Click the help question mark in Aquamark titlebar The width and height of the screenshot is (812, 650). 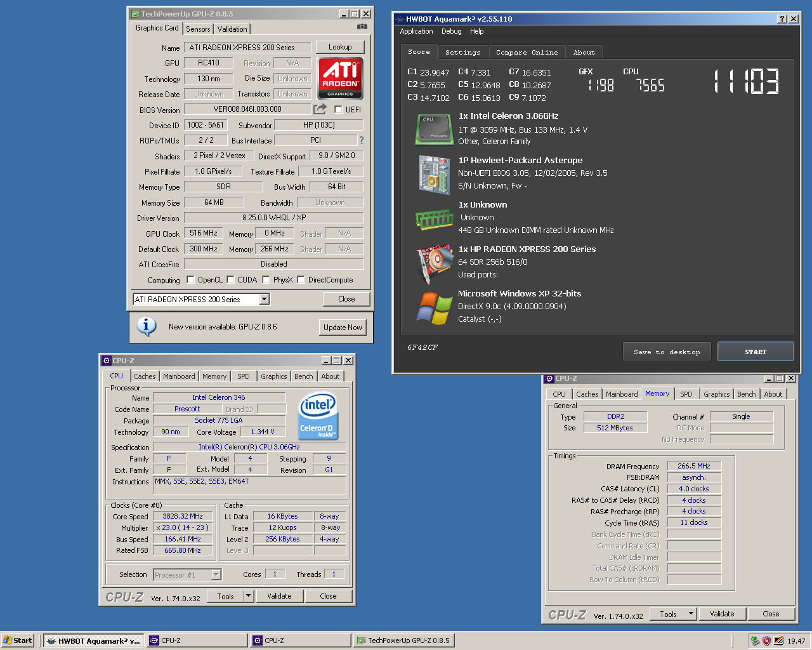click(x=782, y=19)
